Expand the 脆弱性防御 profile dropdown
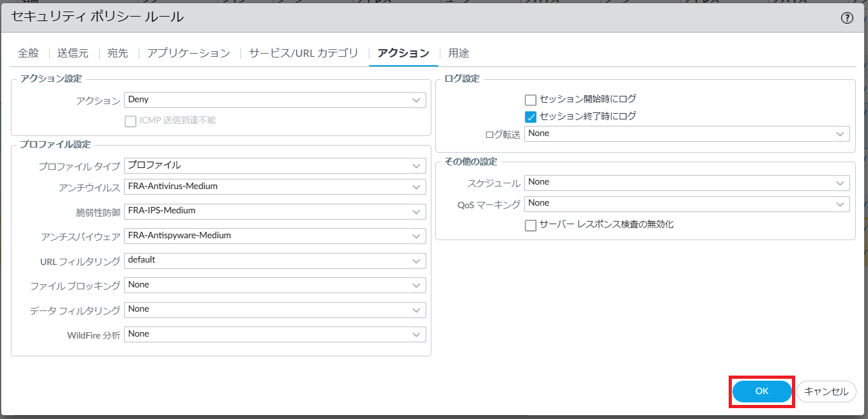Image resolution: width=868 pixels, height=419 pixels. [417, 211]
